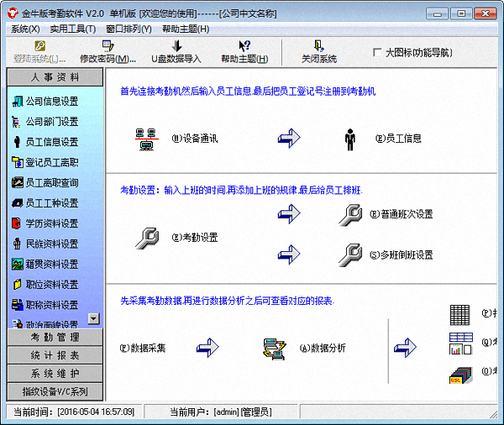Enable the 大图标(功能导航) checkbox
The height and width of the screenshot is (425, 504).
coord(377,52)
